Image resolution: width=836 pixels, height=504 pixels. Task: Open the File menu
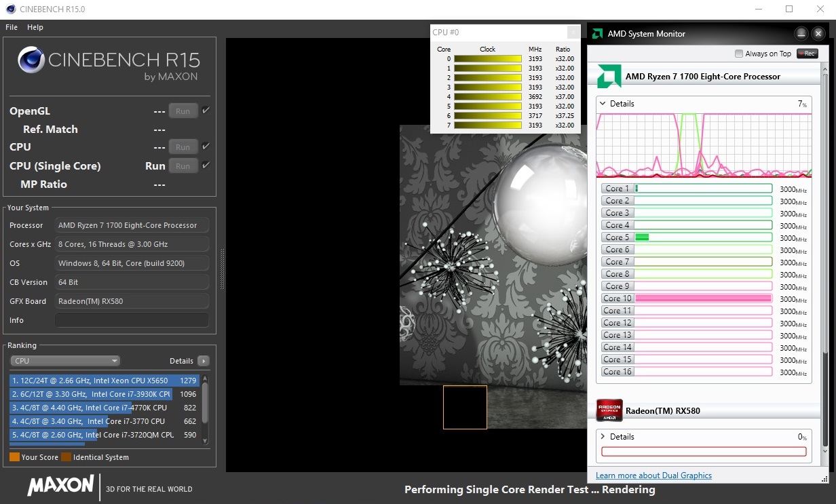tap(12, 27)
